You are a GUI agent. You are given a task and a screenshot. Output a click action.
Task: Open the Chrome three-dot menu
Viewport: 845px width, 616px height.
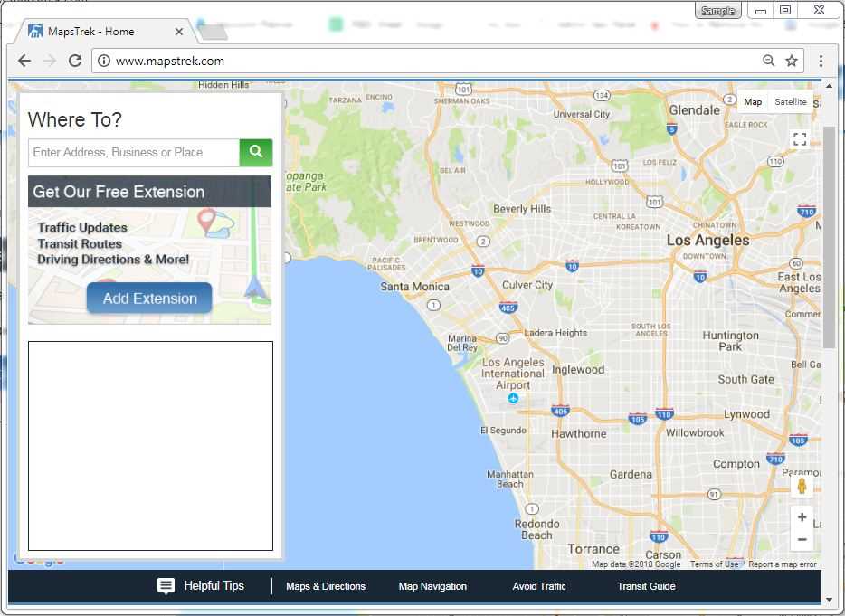coord(821,61)
